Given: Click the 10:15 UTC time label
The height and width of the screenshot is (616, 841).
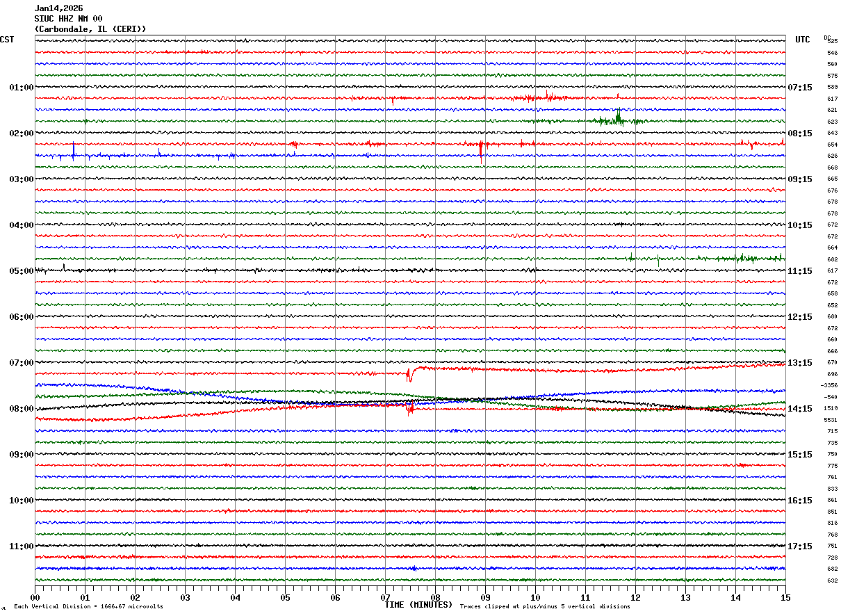Looking at the screenshot, I should [800, 225].
